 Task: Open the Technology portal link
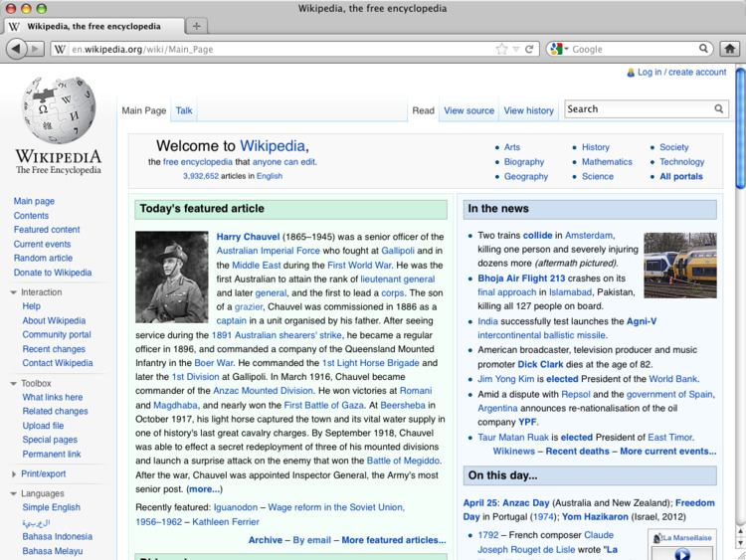coord(681,162)
